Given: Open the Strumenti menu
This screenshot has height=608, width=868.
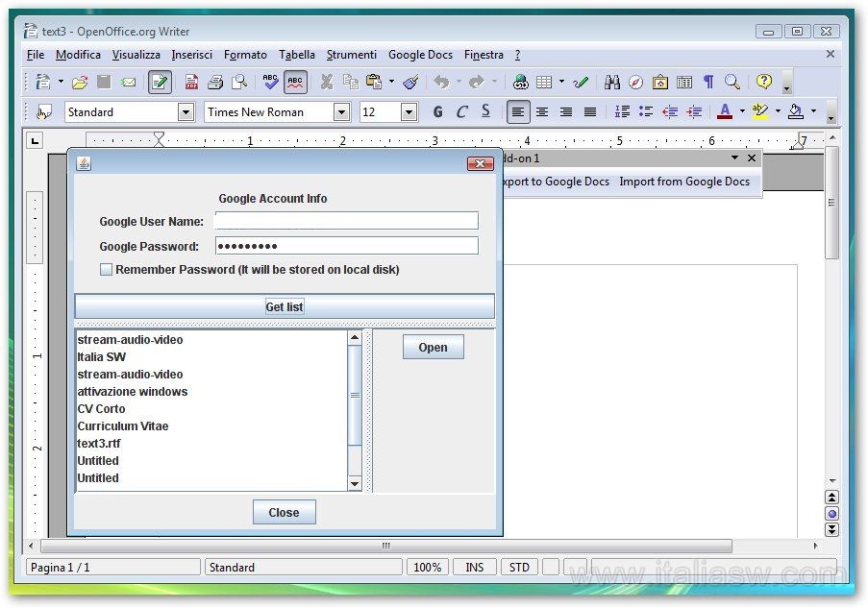Looking at the screenshot, I should [x=352, y=55].
